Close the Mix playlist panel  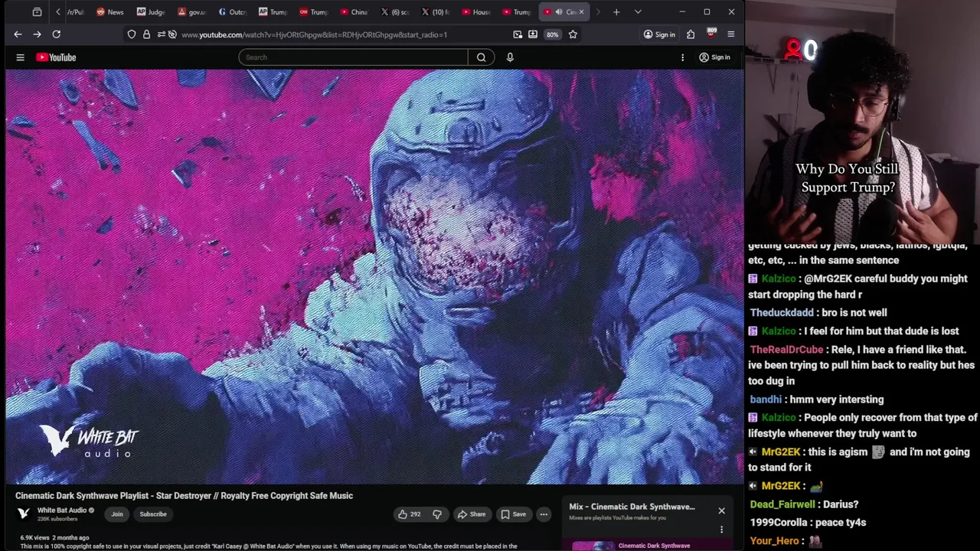pyautogui.click(x=721, y=510)
